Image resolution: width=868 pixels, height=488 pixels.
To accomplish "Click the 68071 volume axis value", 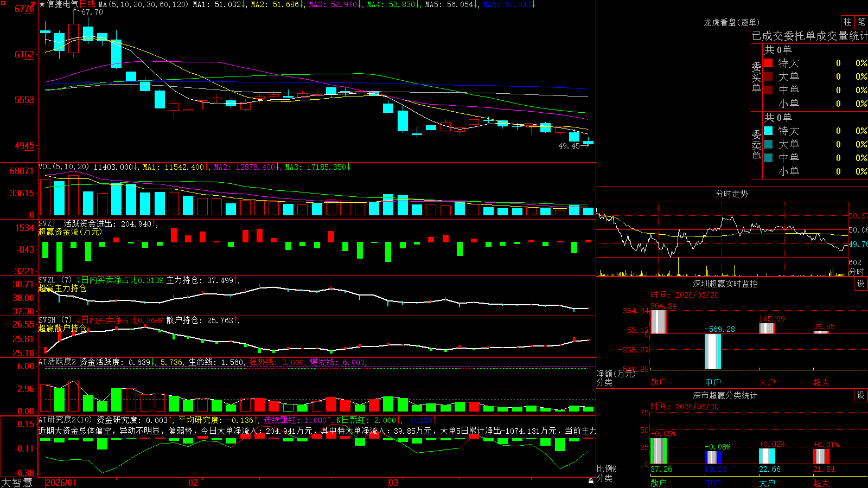I will point(22,171).
